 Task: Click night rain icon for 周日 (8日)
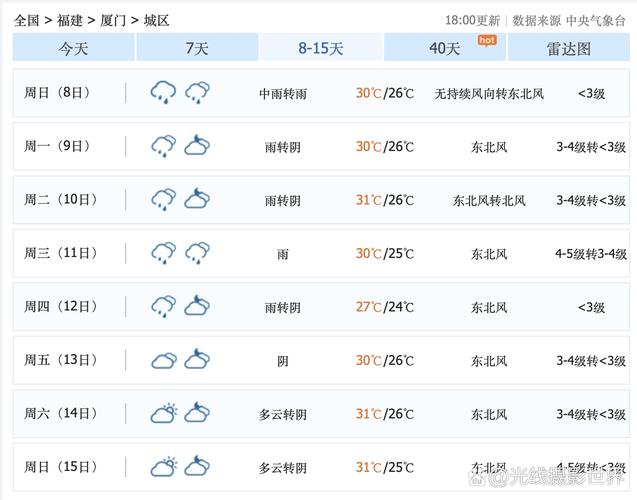pyautogui.click(x=197, y=93)
